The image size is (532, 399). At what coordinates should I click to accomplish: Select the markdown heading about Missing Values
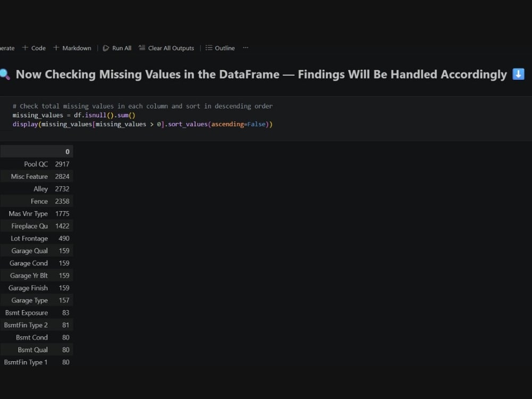(261, 74)
